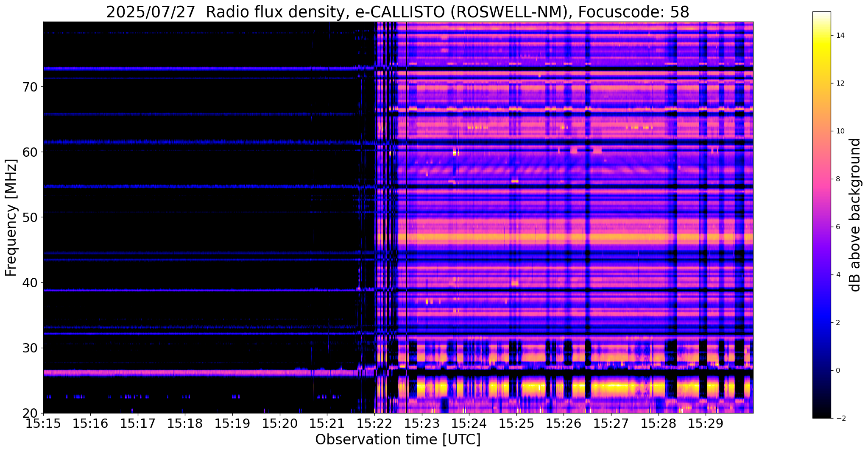
Task: Click the 'Frequency [MHz]' axis label
Action: click(11, 218)
